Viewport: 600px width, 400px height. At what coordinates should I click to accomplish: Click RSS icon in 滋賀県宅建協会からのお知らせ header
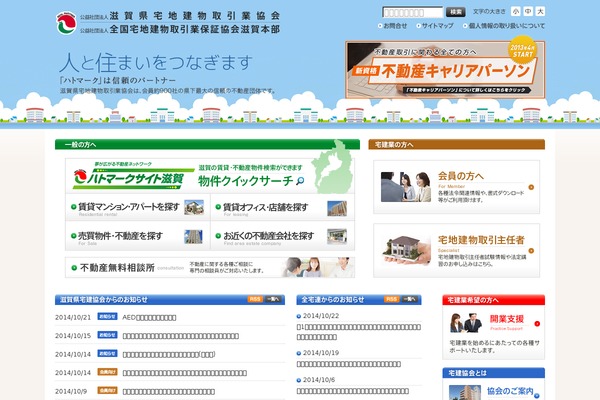coord(255,299)
